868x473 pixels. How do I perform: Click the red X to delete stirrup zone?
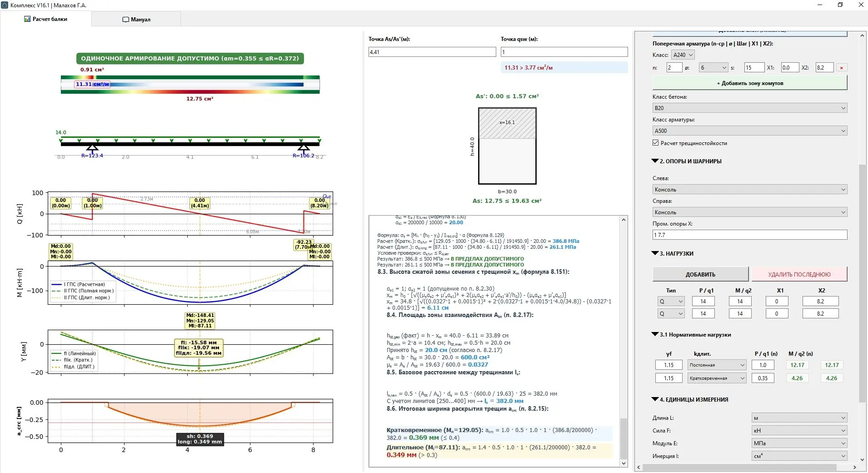click(841, 68)
